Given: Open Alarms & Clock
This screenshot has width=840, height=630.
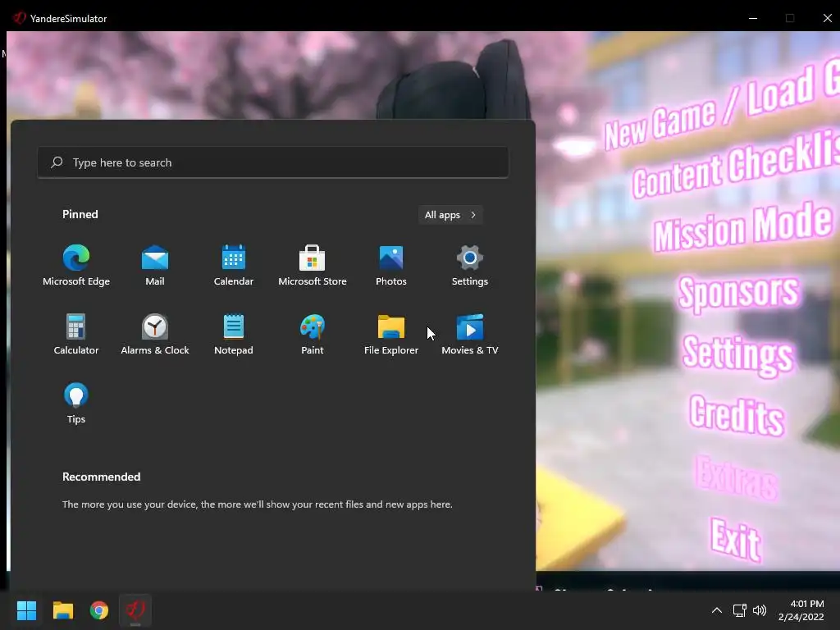Looking at the screenshot, I should [x=155, y=335].
